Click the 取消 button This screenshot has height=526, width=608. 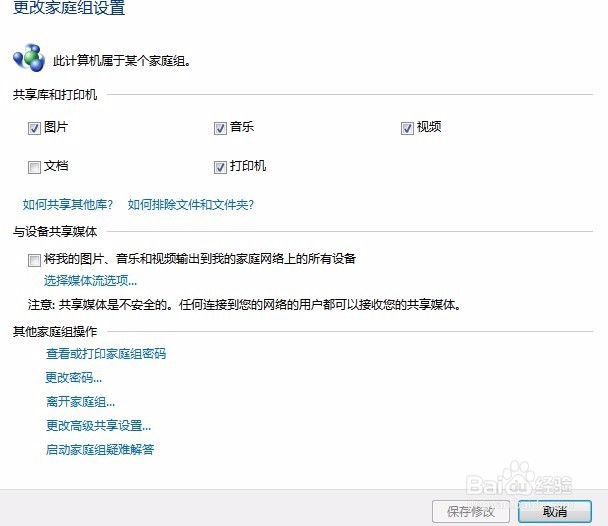coord(555,512)
